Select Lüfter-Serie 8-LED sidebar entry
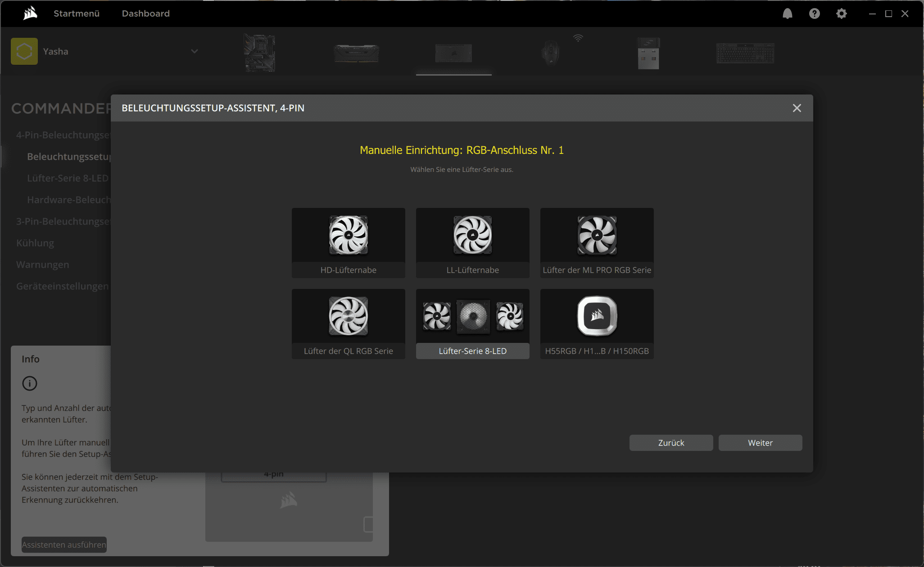Image resolution: width=924 pixels, height=567 pixels. (x=68, y=178)
